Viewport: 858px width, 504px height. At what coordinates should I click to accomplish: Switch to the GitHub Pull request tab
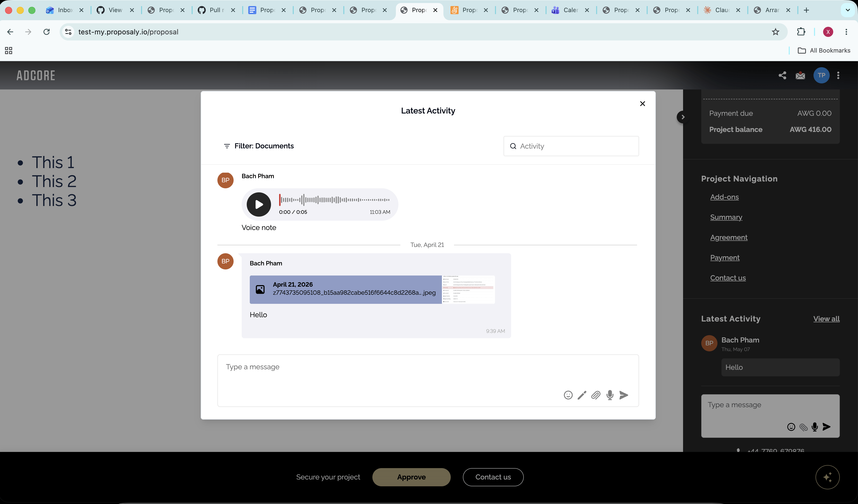coord(216,10)
